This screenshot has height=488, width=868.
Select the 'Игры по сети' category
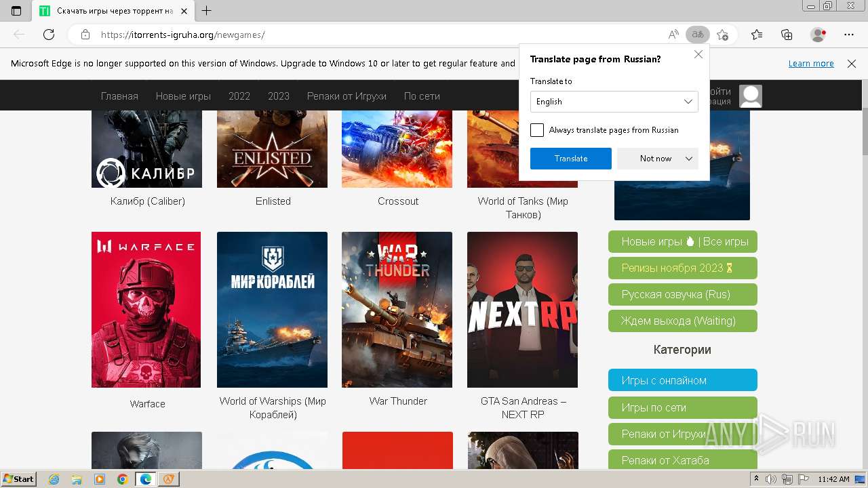[x=683, y=407]
